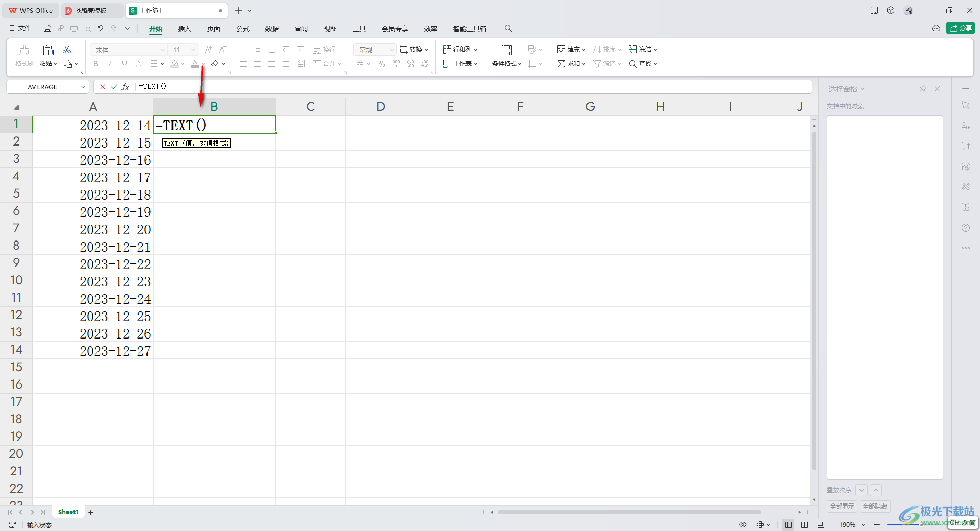Viewport: 980px width, 531px height.
Task: Select the Sheet1 worksheet tab
Action: [68, 512]
